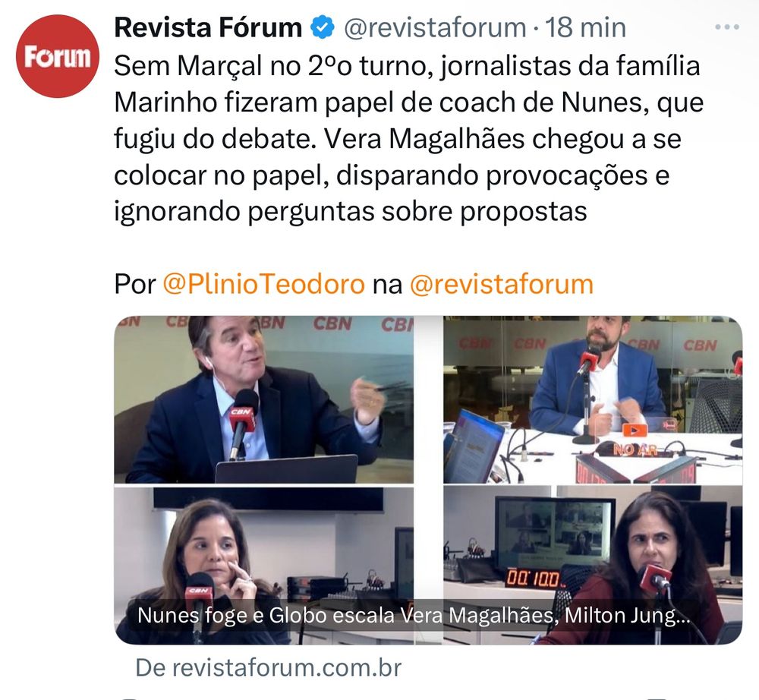Click the blue verified badge
This screenshot has width=759, height=700.
(x=323, y=27)
